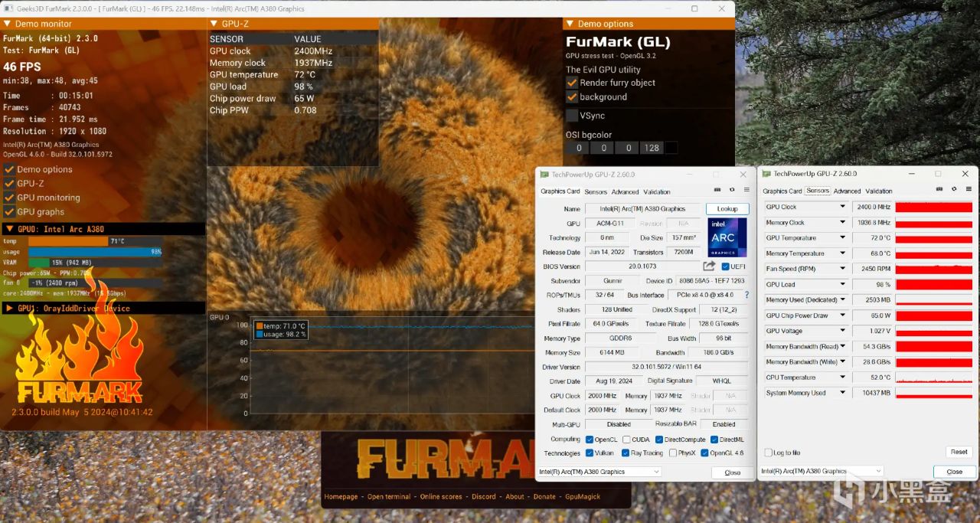Screen dimensions: 980x523
Task: Open GPU Load sensor dropdown arrow
Action: pyautogui.click(x=842, y=284)
